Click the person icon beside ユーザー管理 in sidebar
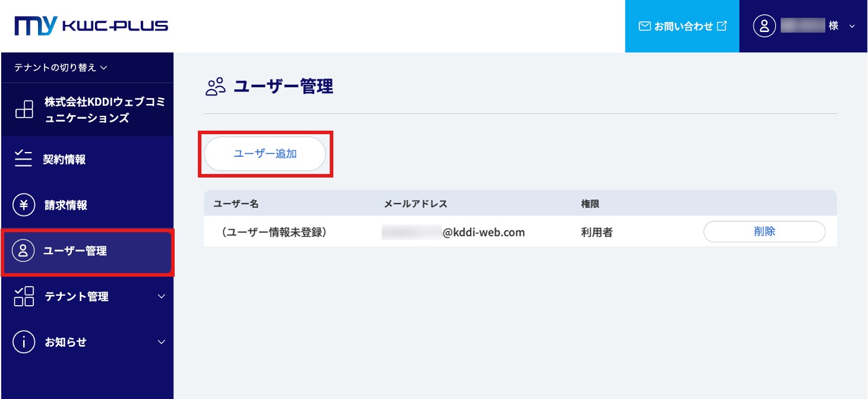Viewport: 868px width, 399px height. tap(24, 251)
